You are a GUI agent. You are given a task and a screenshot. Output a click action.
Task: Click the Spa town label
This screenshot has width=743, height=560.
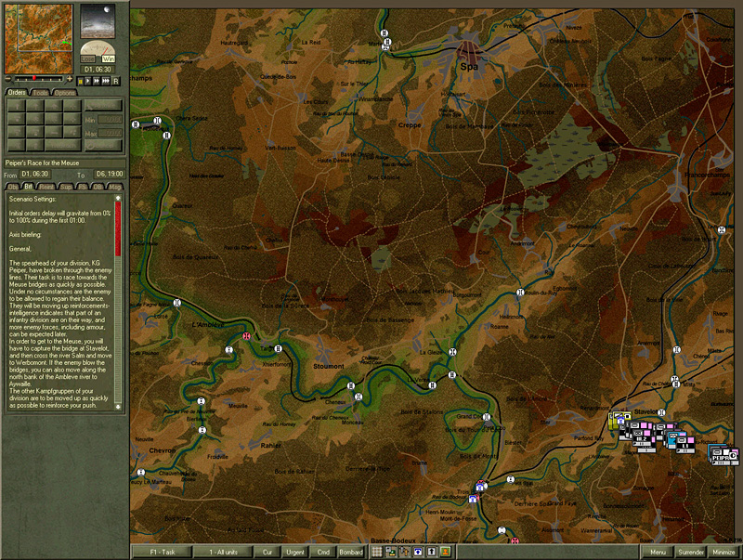[469, 67]
